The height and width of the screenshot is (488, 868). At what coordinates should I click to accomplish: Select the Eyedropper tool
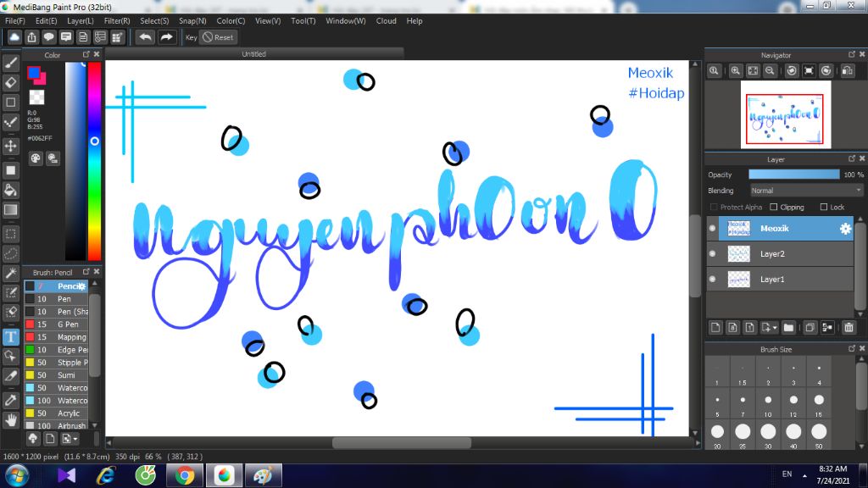coord(10,400)
